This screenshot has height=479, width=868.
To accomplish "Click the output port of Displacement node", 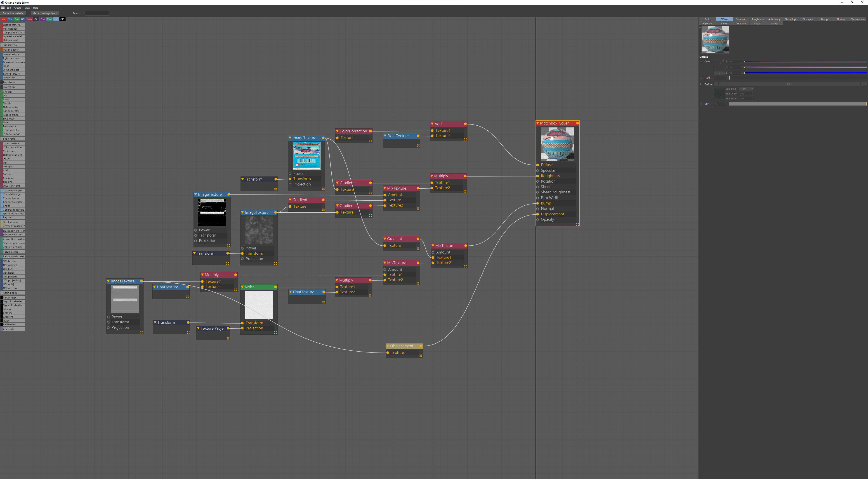I will (x=421, y=346).
